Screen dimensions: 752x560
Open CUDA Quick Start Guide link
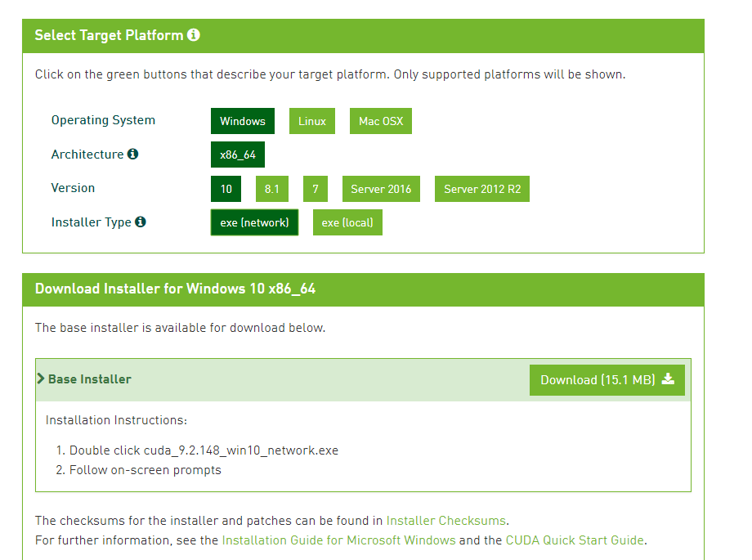click(x=575, y=540)
